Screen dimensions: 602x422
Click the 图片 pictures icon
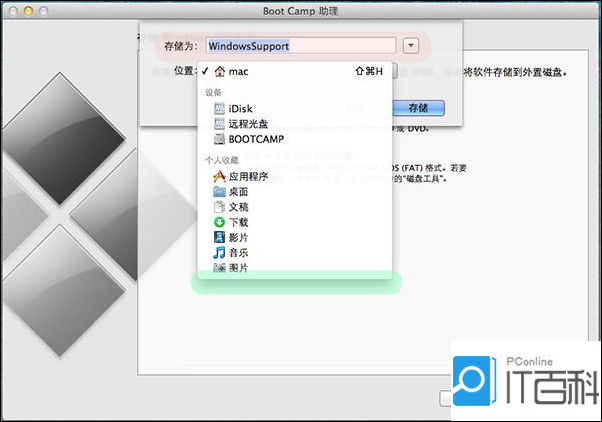(x=219, y=267)
